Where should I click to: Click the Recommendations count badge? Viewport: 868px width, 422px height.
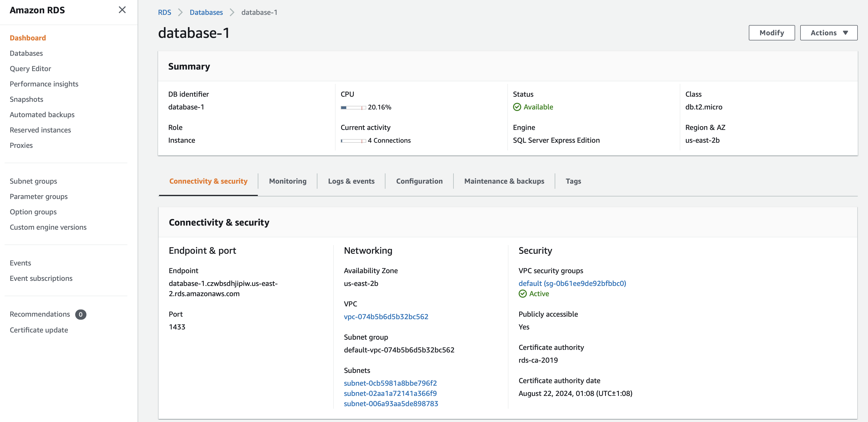click(81, 314)
